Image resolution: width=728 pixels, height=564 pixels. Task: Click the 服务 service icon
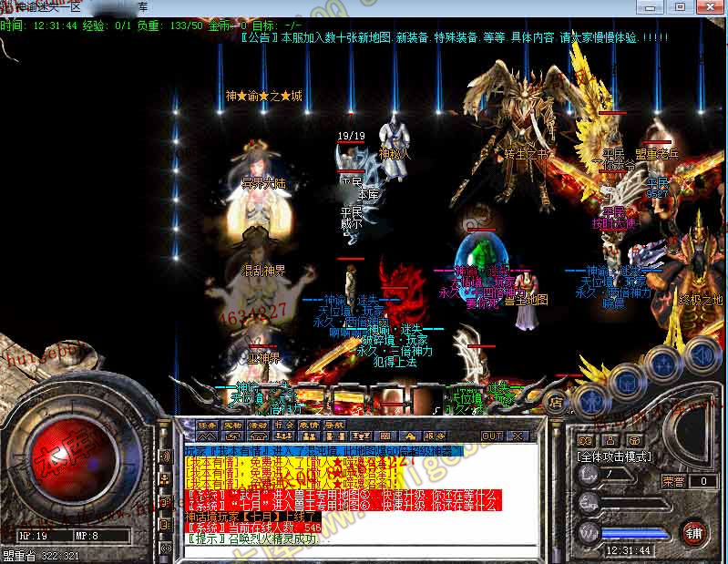coord(435,436)
